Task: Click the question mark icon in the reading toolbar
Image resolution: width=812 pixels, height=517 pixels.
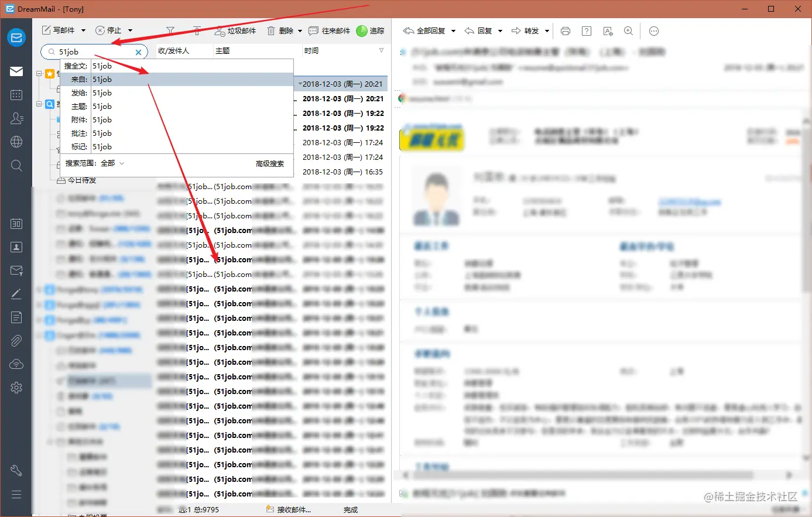Action: click(x=587, y=31)
